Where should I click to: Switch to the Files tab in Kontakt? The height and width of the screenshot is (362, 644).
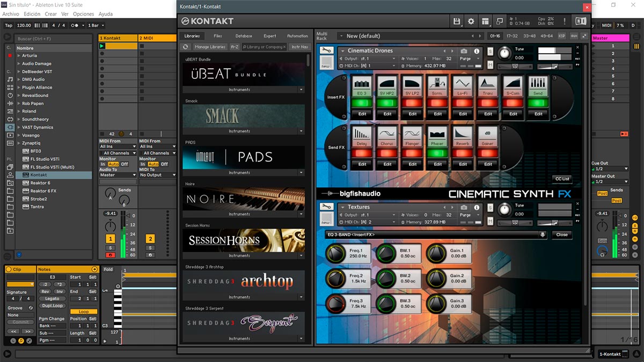(218, 36)
